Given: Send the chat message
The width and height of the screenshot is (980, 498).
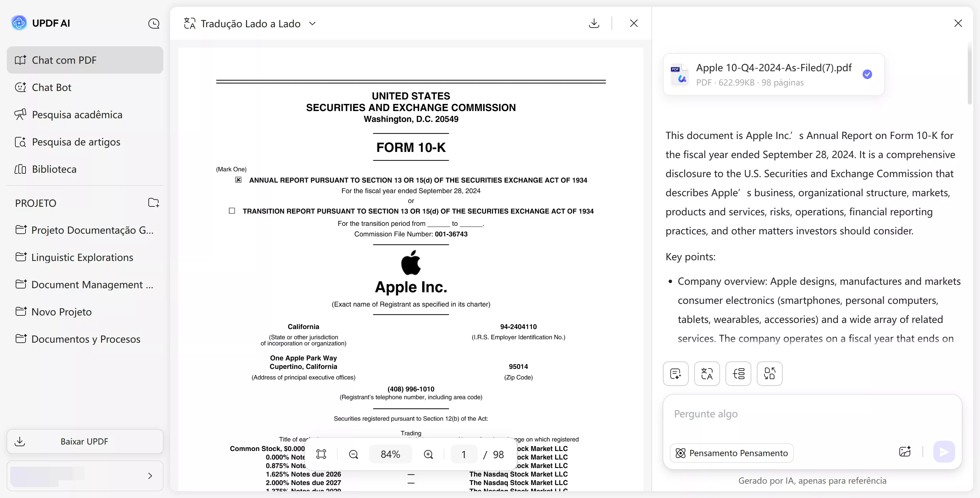Looking at the screenshot, I should pos(944,452).
